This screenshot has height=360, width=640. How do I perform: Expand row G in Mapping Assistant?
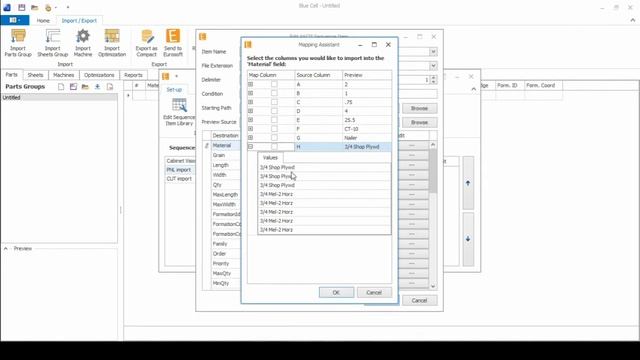(251, 138)
